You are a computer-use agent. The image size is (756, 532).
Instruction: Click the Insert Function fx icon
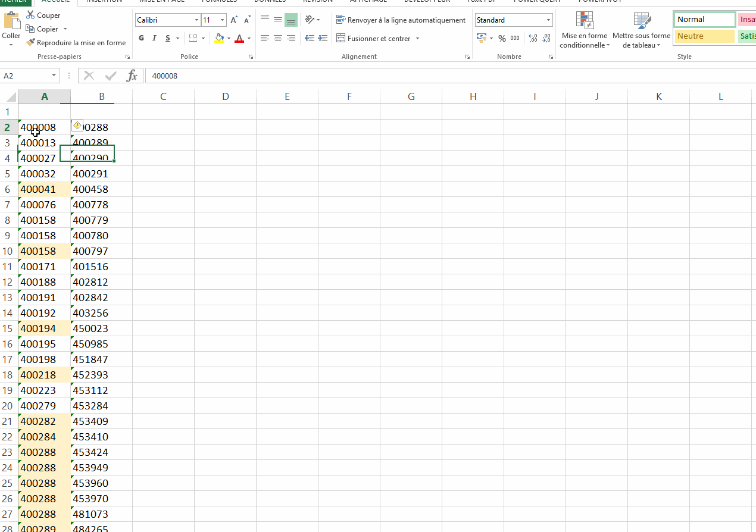tap(132, 76)
